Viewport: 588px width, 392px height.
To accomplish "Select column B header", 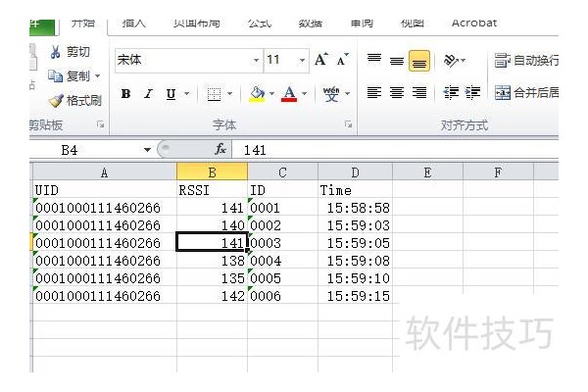I will pos(212,172).
